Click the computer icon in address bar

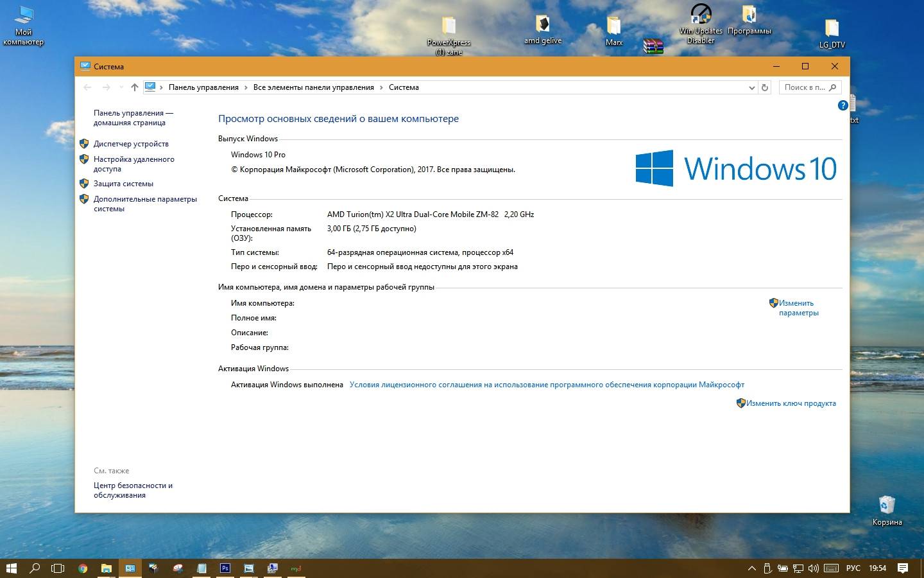(150, 87)
